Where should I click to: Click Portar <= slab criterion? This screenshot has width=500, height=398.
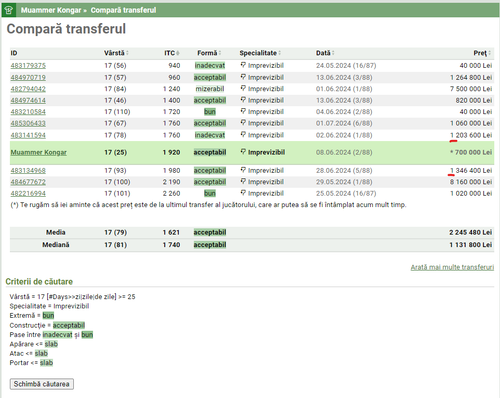tap(31, 363)
